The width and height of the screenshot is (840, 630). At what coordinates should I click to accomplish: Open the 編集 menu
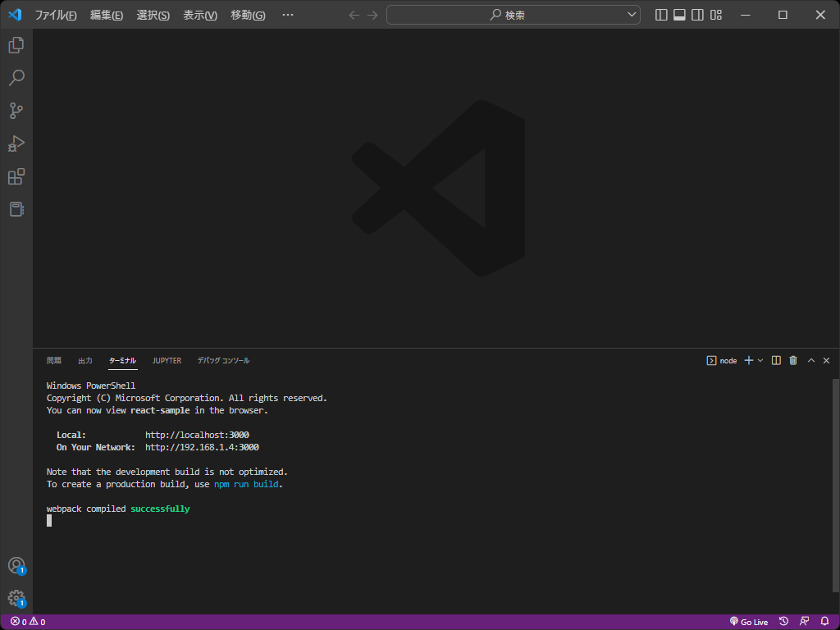tap(107, 15)
